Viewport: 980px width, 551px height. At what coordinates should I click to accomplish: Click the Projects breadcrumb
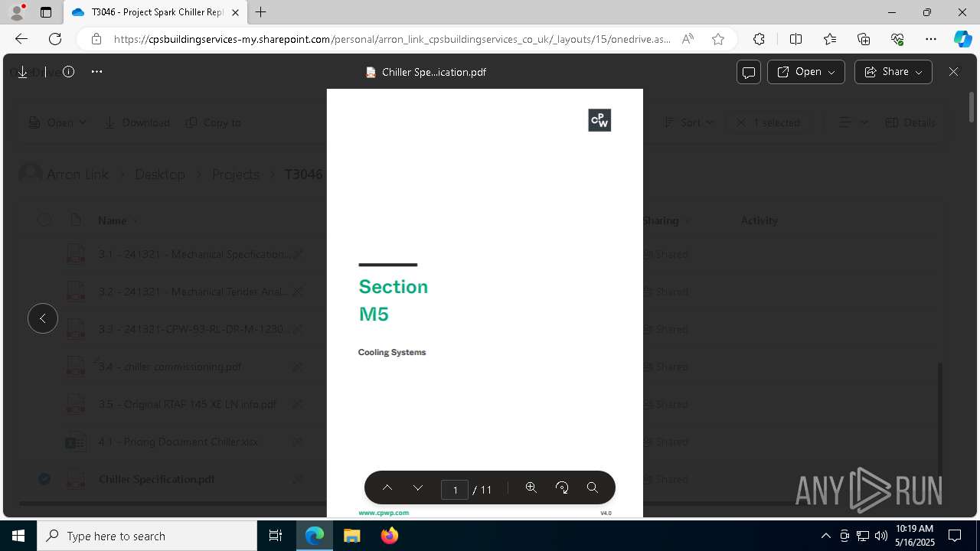(236, 174)
